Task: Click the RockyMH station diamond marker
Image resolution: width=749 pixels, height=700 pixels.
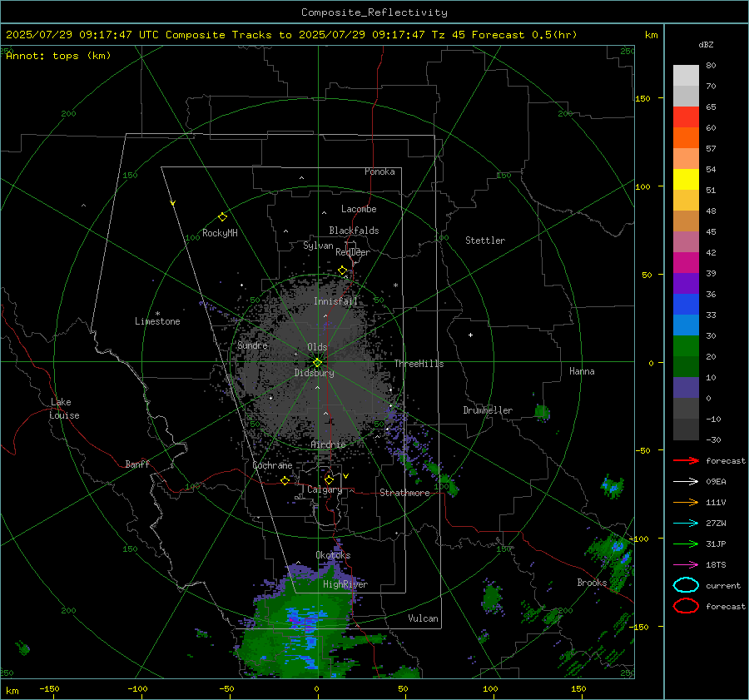Action: [222, 217]
